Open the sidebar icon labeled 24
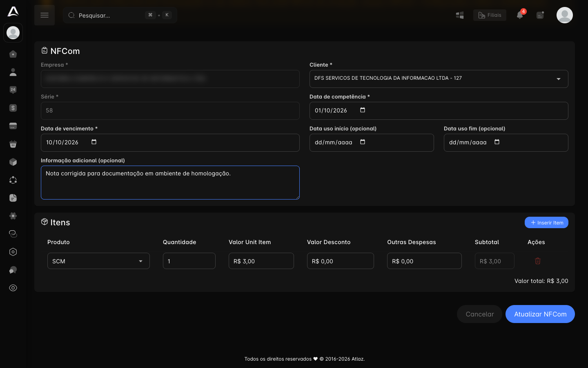588x368 pixels. pos(13,90)
